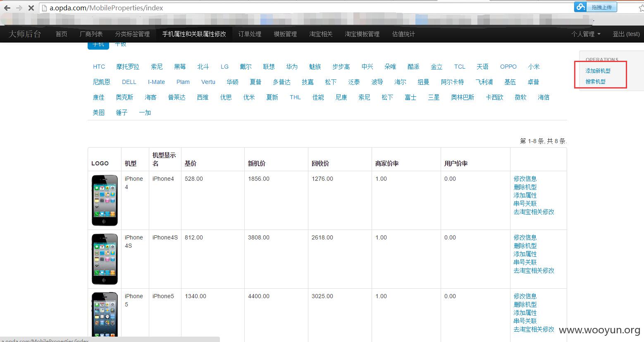Click 添加属性 for iPhone4 row
The height and width of the screenshot is (342, 644).
525,195
